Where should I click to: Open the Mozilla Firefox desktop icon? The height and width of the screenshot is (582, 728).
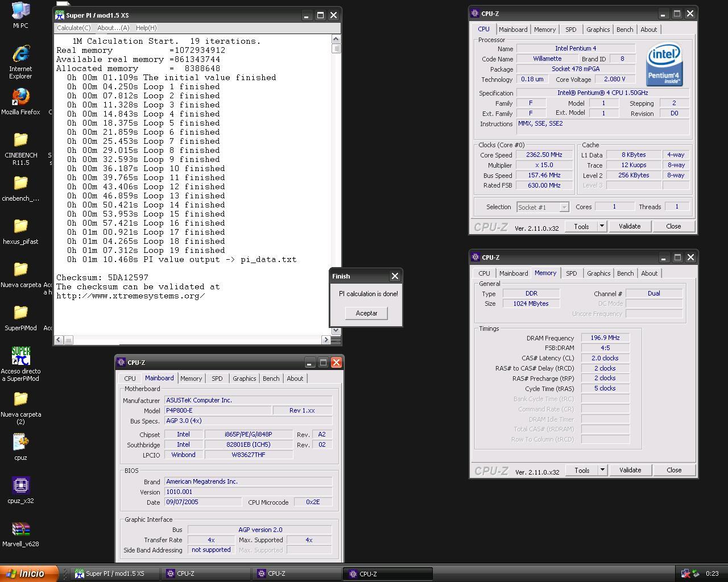[20, 97]
